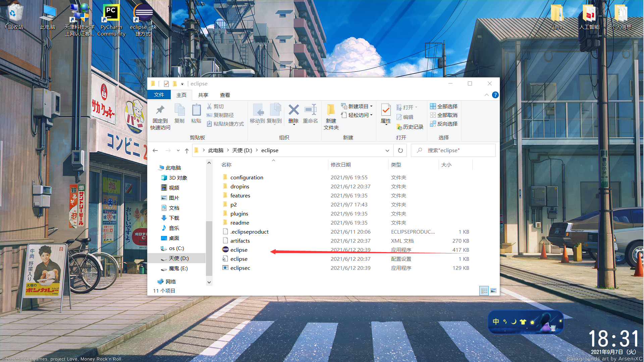Click navigation pane scroll up arrow
Screen dimensions: 644x362
(x=209, y=163)
